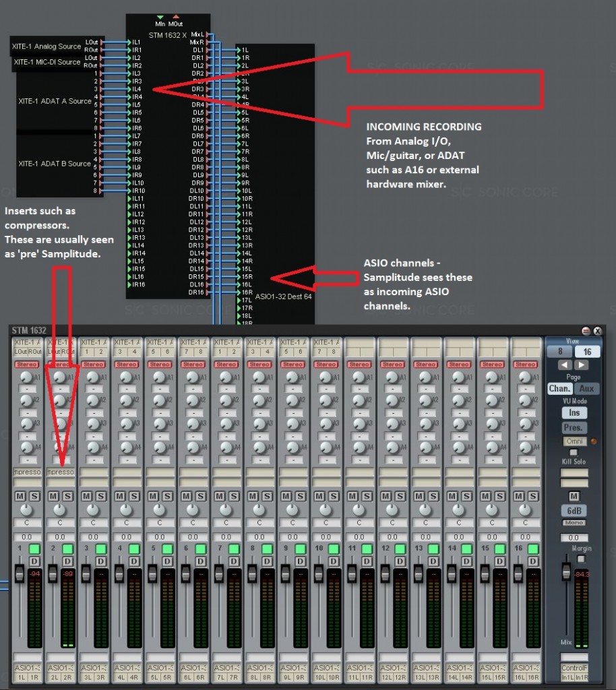The height and width of the screenshot is (690, 616).
Task: Switch View to 16 channels
Action: click(x=588, y=352)
